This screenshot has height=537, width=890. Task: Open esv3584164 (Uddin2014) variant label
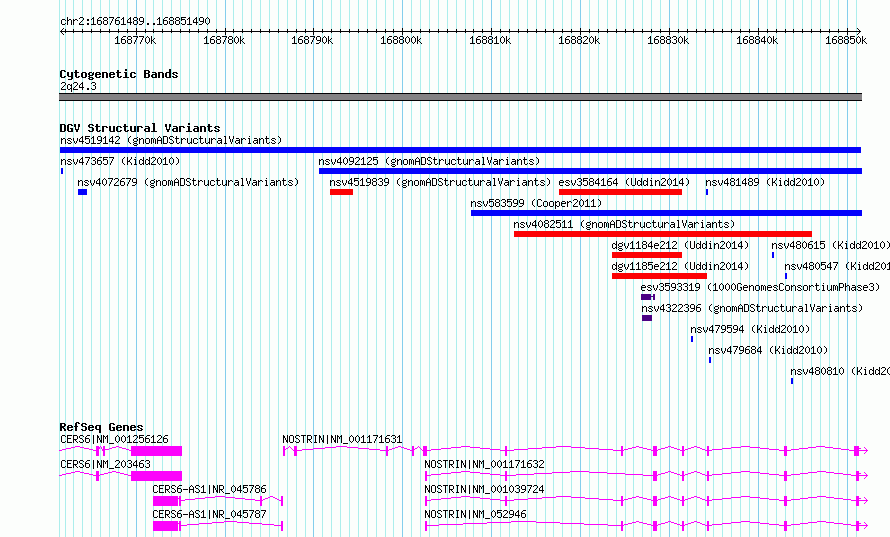pos(624,182)
